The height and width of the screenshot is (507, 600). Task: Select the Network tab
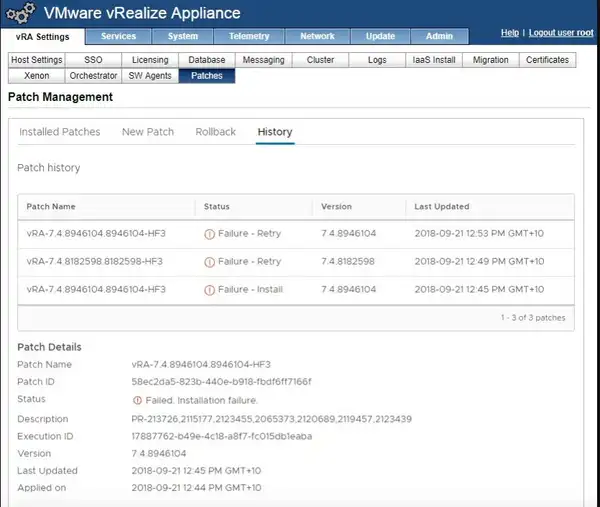point(317,36)
